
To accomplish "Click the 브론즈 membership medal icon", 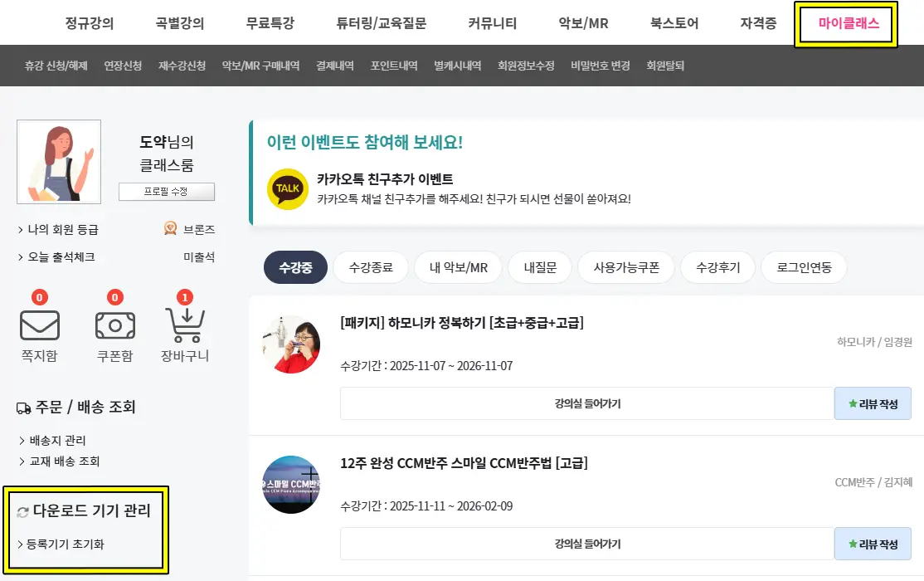I will point(170,229).
